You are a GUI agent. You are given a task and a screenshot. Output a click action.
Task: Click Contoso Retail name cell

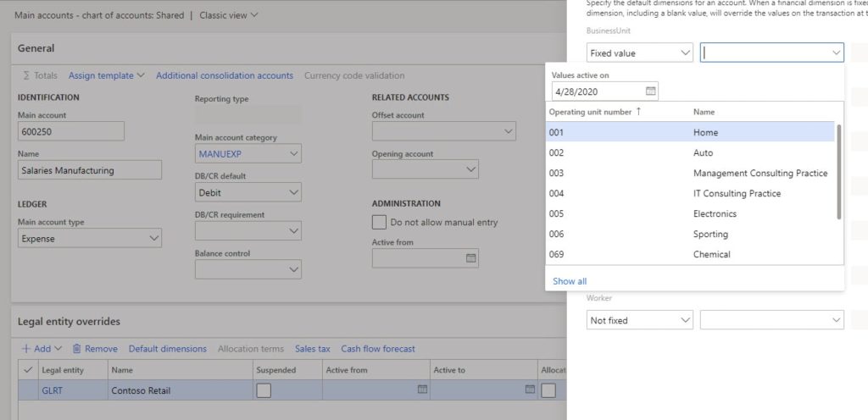point(180,390)
